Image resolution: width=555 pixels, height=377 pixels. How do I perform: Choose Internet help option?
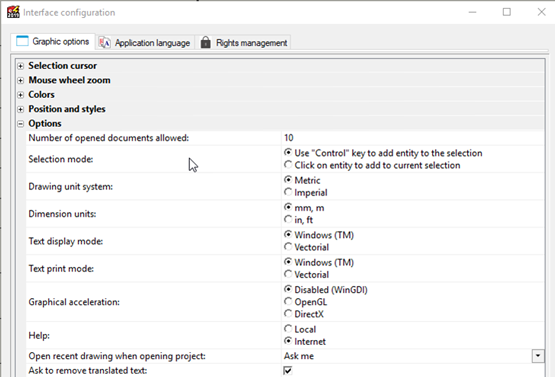288,341
